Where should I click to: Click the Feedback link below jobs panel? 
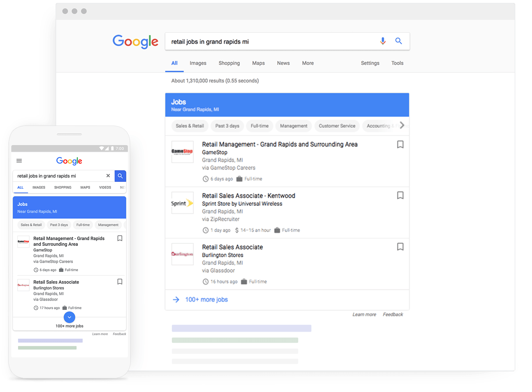(x=392, y=314)
